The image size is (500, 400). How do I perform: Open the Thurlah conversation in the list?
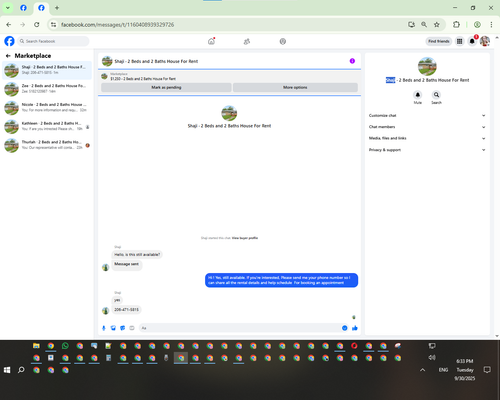click(47, 145)
